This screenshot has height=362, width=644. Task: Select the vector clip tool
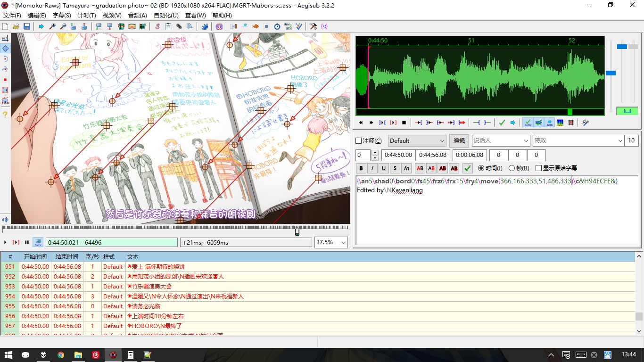(x=5, y=100)
